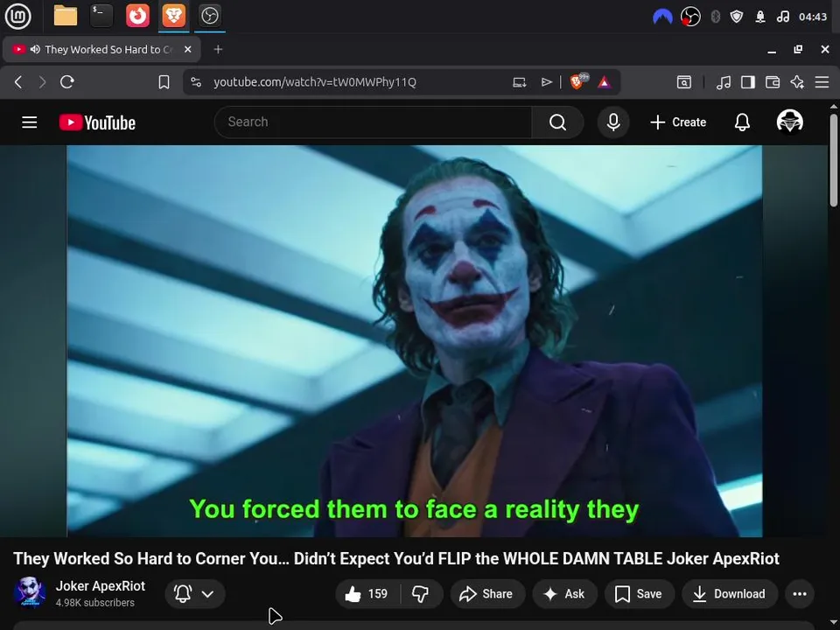Open a new browser tab
Image resolution: width=840 pixels, height=630 pixels.
point(218,49)
